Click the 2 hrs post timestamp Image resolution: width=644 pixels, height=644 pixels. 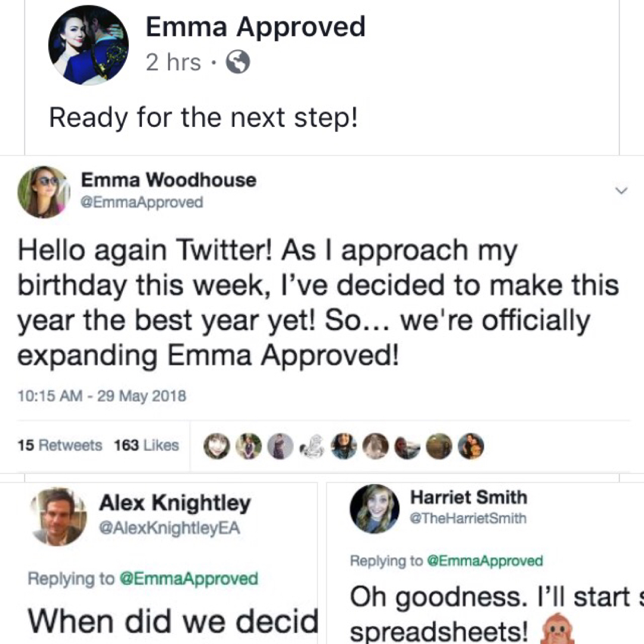coord(173,62)
